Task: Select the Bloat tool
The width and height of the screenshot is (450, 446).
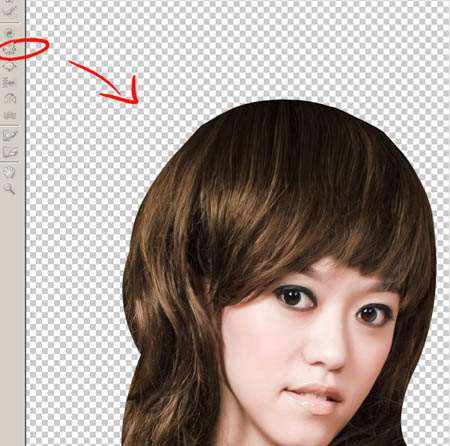Action: tap(9, 66)
